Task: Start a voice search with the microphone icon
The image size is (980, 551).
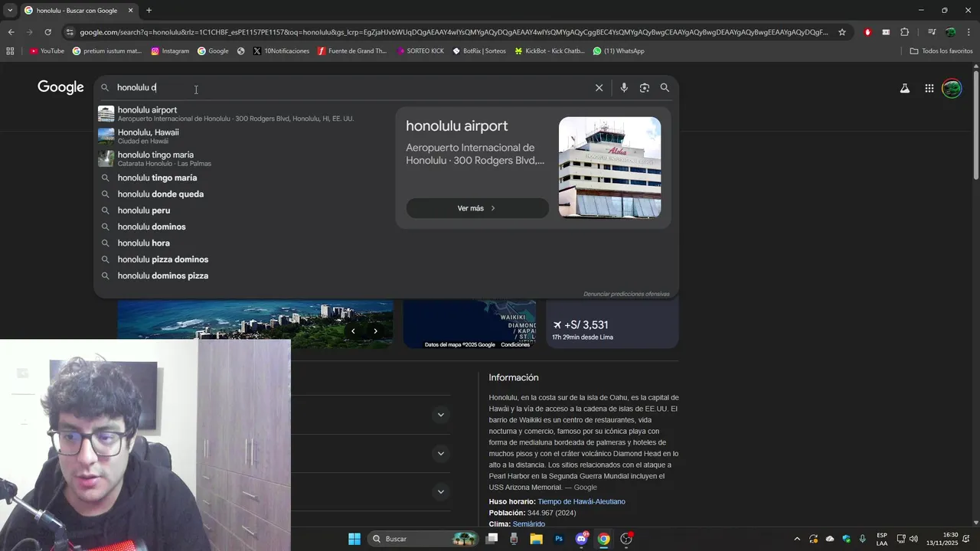Action: coord(624,88)
